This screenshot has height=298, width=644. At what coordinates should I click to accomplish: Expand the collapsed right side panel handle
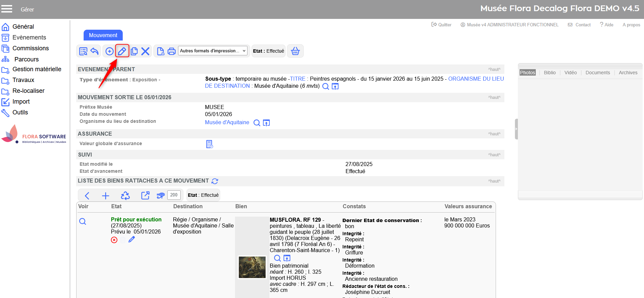pos(516,129)
